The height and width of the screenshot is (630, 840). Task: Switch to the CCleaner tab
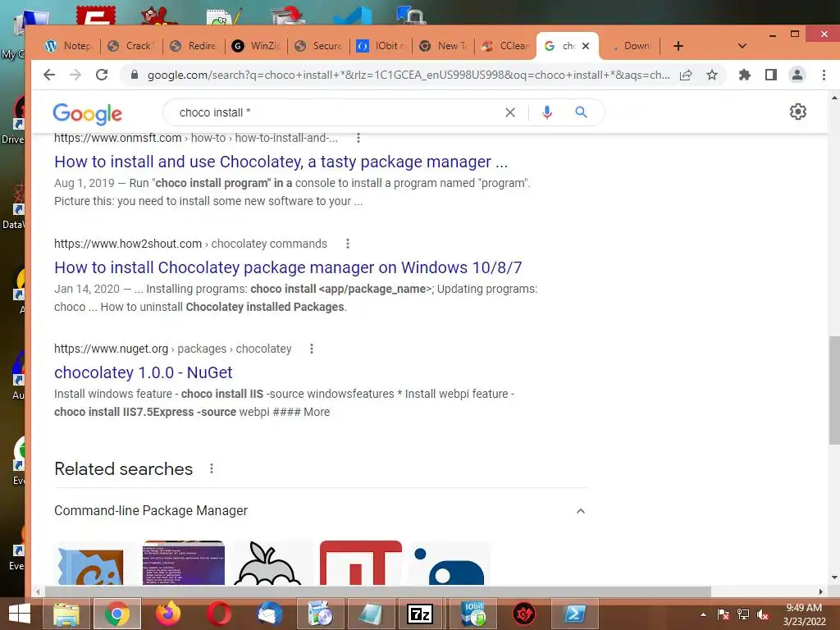(505, 46)
